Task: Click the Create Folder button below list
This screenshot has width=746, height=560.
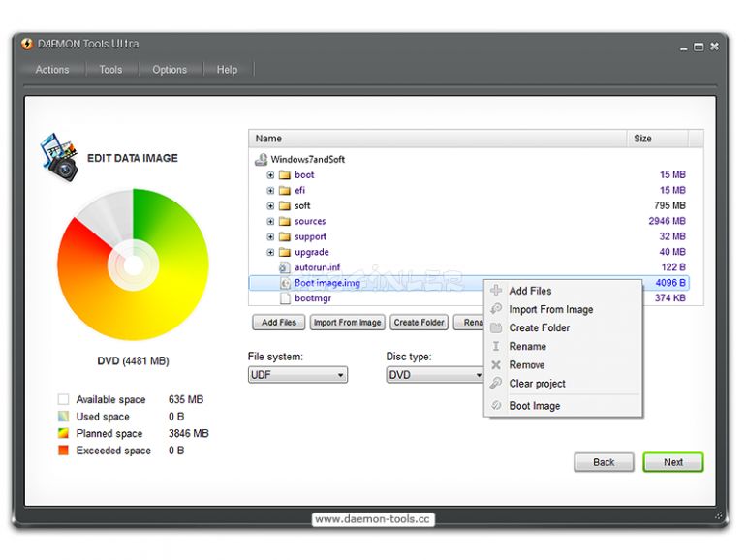Action: (419, 322)
